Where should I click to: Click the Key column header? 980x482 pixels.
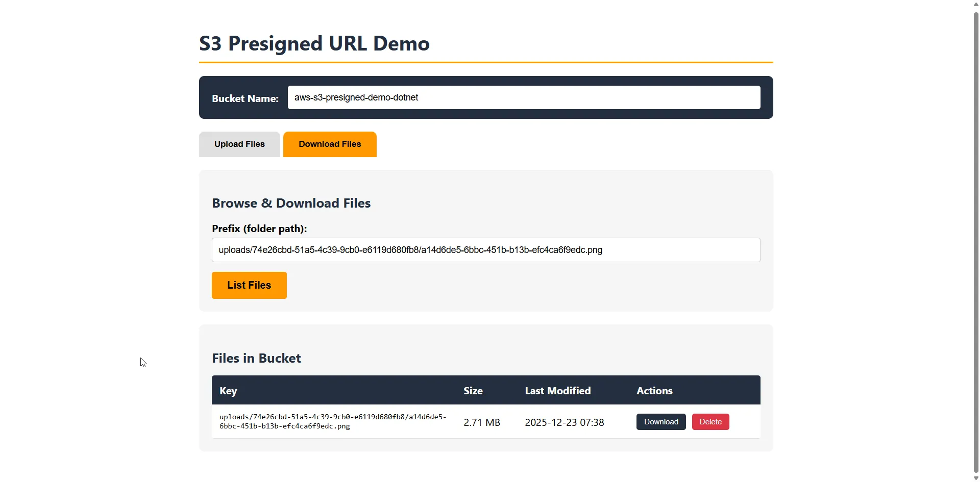pos(228,390)
